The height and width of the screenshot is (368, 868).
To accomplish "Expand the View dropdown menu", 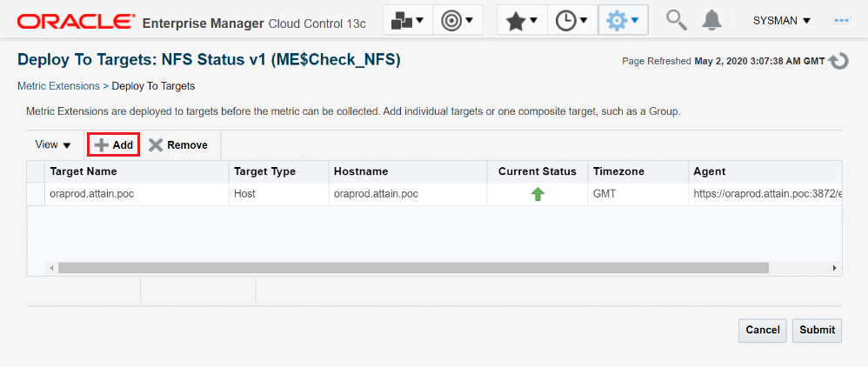I will 53,145.
